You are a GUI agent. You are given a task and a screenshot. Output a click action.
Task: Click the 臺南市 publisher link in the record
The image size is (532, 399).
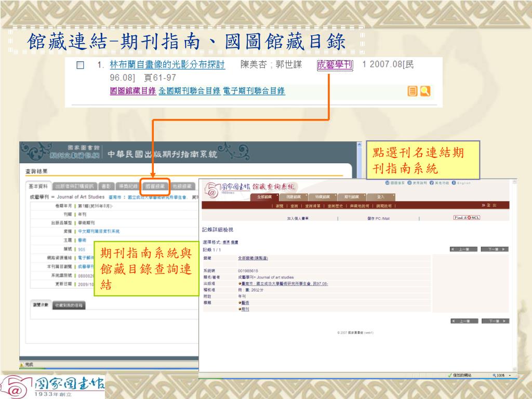(284, 284)
